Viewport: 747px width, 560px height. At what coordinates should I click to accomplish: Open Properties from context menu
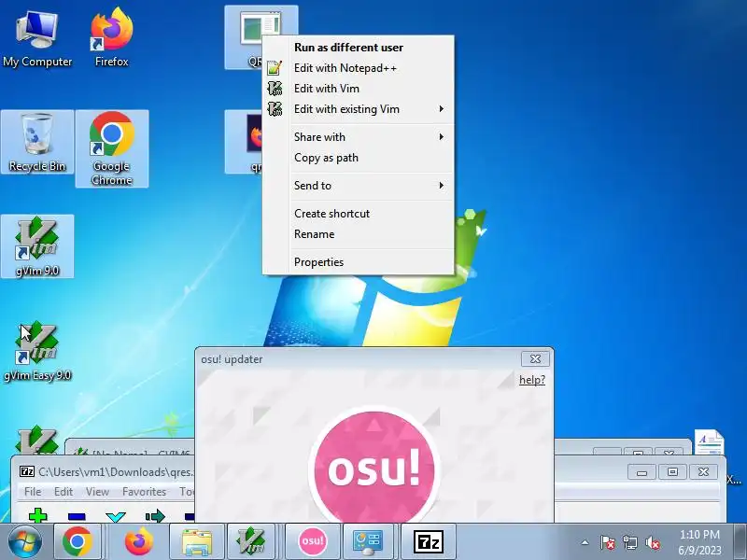[358, 262]
